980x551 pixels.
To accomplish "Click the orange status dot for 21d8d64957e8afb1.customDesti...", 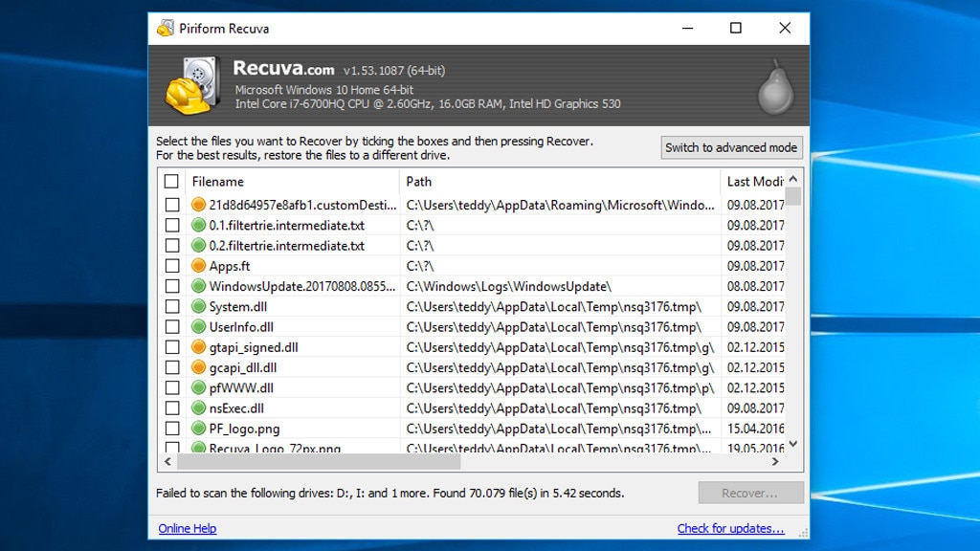I will [198, 205].
